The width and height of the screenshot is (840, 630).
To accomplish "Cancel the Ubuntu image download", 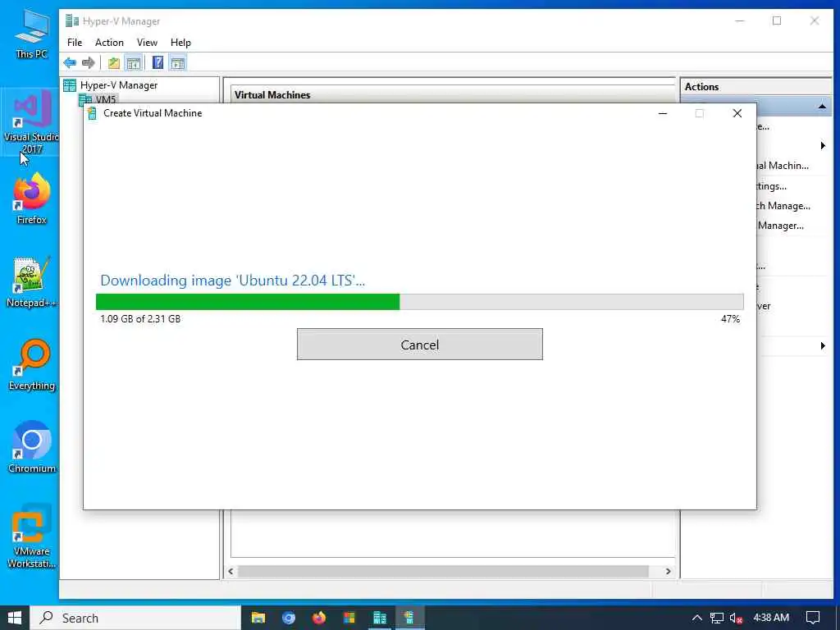I will tap(419, 345).
